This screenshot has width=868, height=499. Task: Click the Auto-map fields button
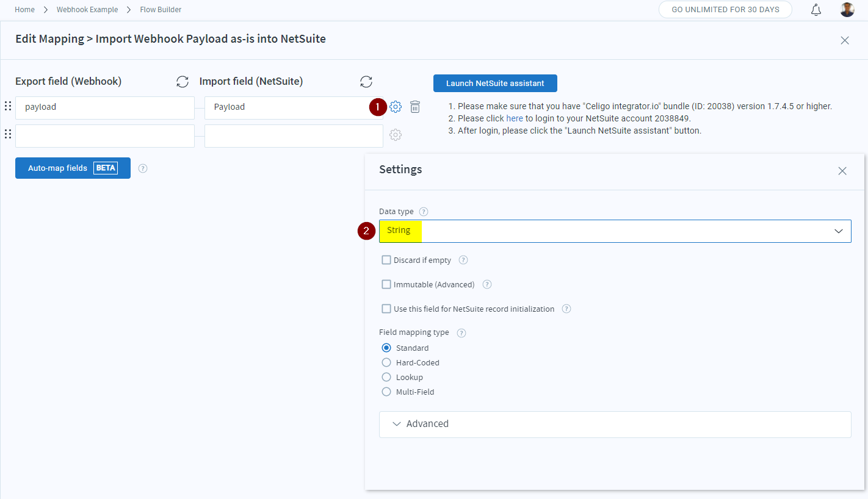click(x=73, y=168)
